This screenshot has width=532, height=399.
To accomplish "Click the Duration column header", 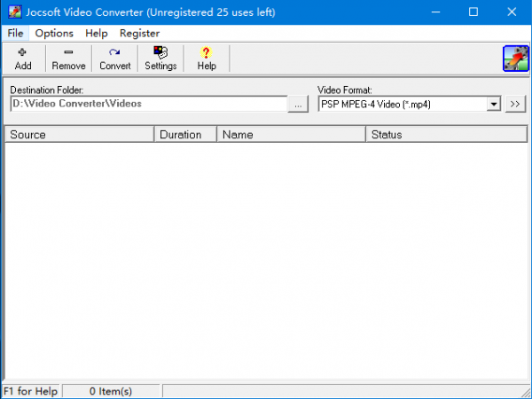I will tap(185, 135).
